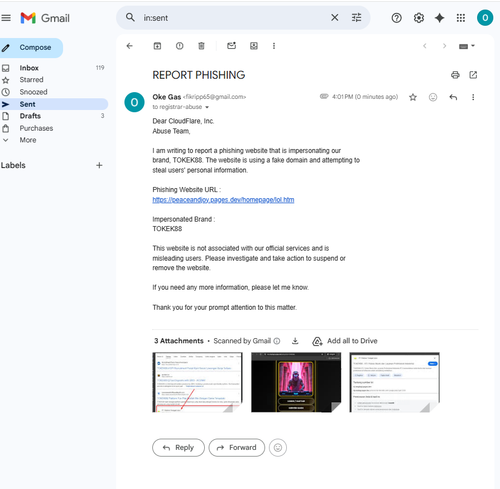Image resolution: width=500 pixels, height=489 pixels.
Task: Star the REPORT PHISHING message
Action: [413, 97]
